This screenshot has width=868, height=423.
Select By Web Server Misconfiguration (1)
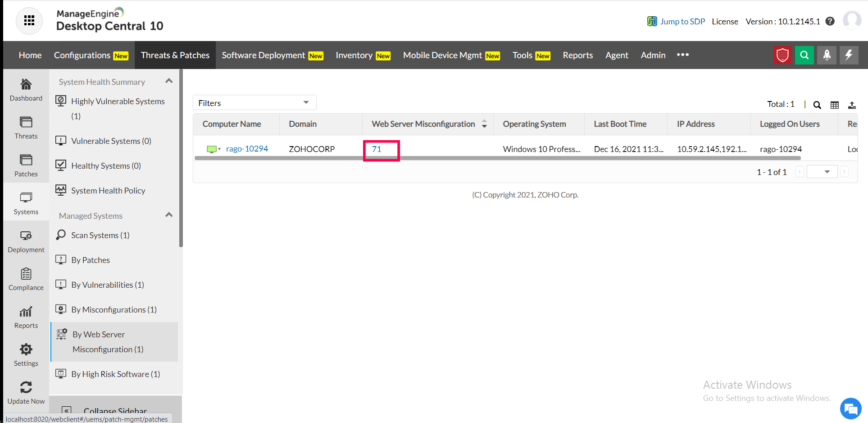(114, 342)
